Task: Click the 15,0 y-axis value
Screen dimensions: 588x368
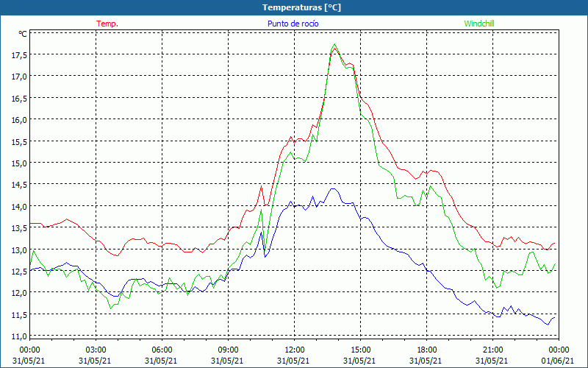Action: click(20, 163)
